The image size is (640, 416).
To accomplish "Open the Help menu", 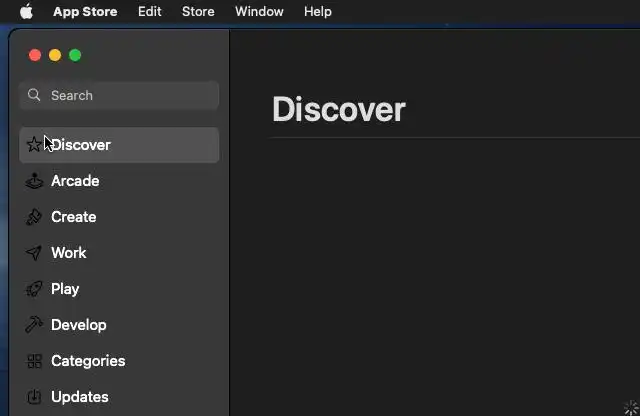I will coord(318,11).
